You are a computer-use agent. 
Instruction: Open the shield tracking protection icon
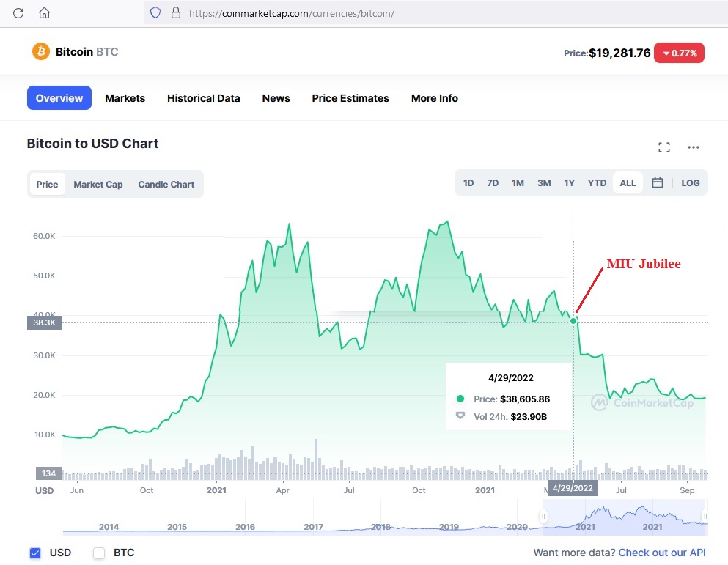(155, 13)
